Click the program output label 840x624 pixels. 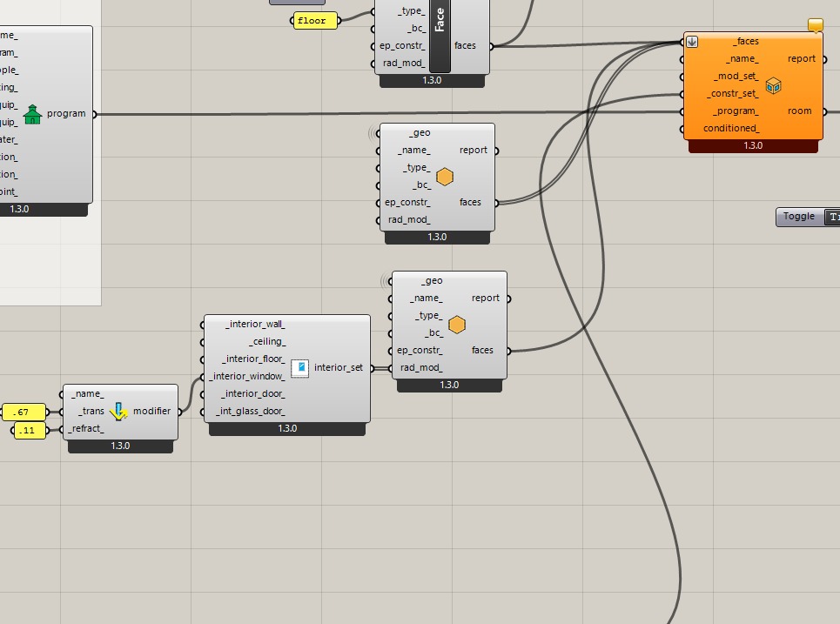(66, 113)
